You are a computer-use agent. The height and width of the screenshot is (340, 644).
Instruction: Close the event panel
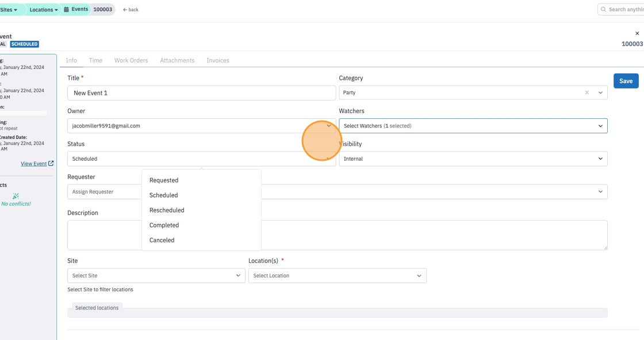pos(637,33)
